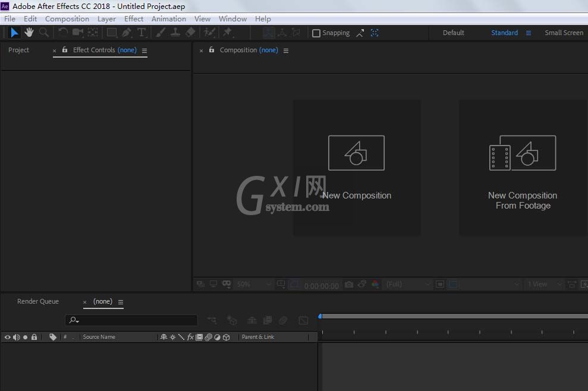Screen dimensions: 588x391
Task: Click the snap to features bracket icon
Action: coord(375,33)
